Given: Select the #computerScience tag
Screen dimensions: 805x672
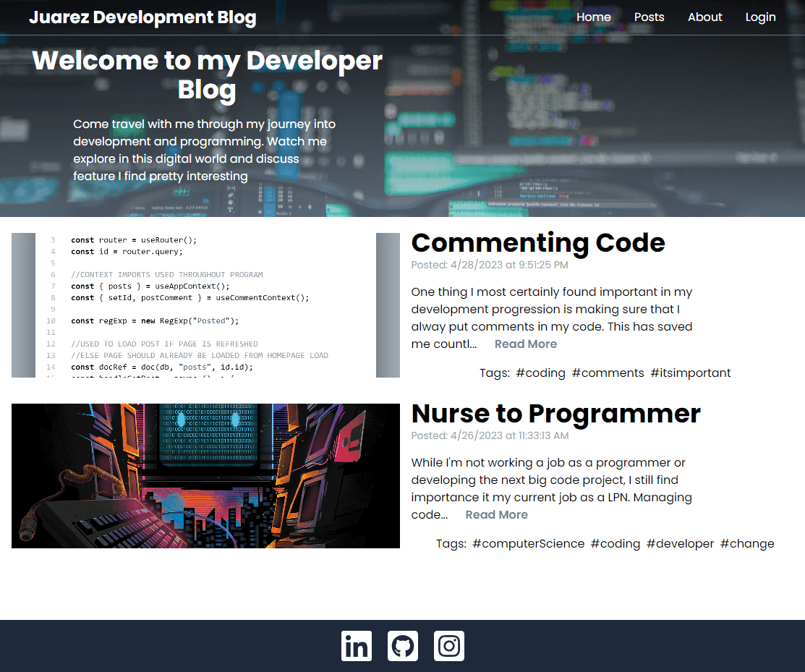Looking at the screenshot, I should click(x=528, y=544).
